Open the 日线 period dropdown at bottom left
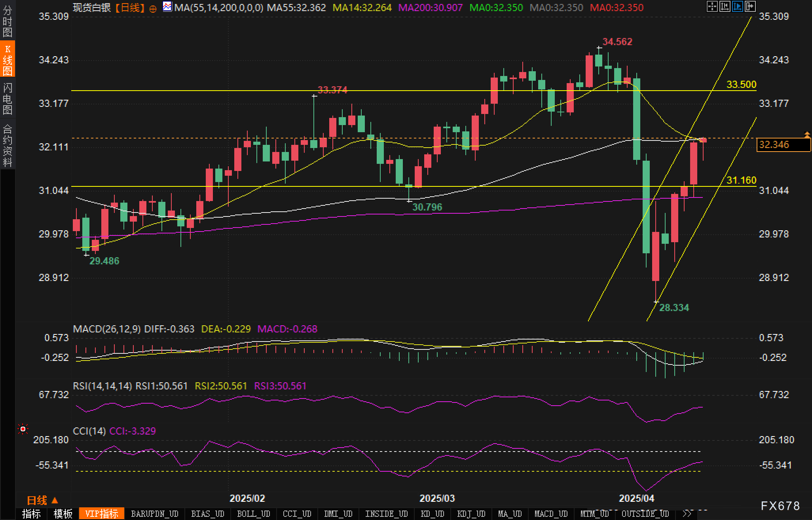Viewport: 812px width, 520px height. click(x=42, y=501)
